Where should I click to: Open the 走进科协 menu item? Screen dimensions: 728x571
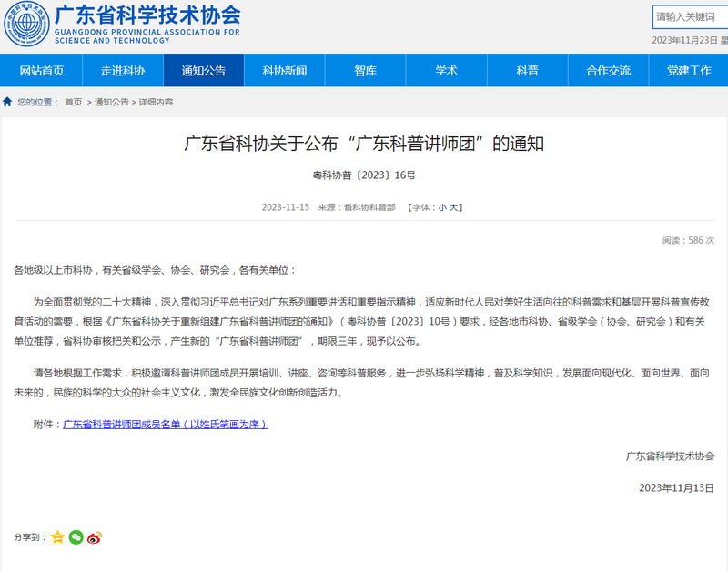[x=123, y=71]
